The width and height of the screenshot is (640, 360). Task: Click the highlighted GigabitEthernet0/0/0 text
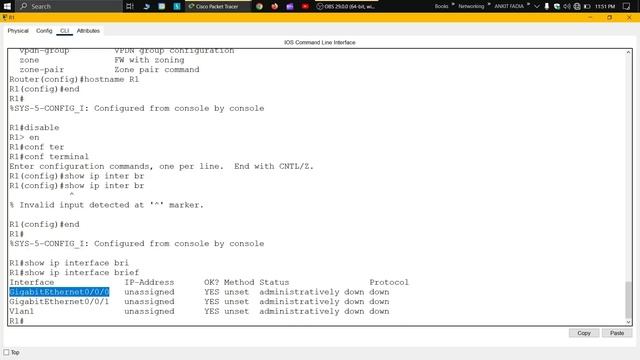59,292
